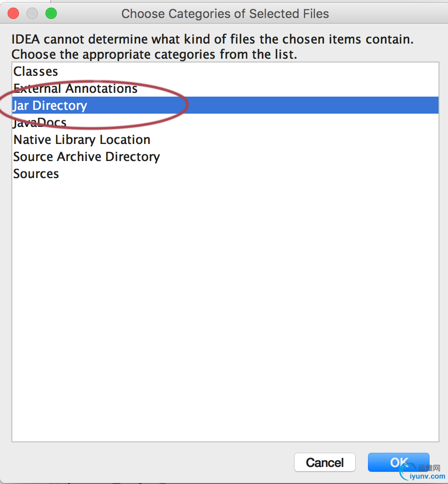Choose Source Archive Directory item
The height and width of the screenshot is (484, 448).
pos(87,157)
